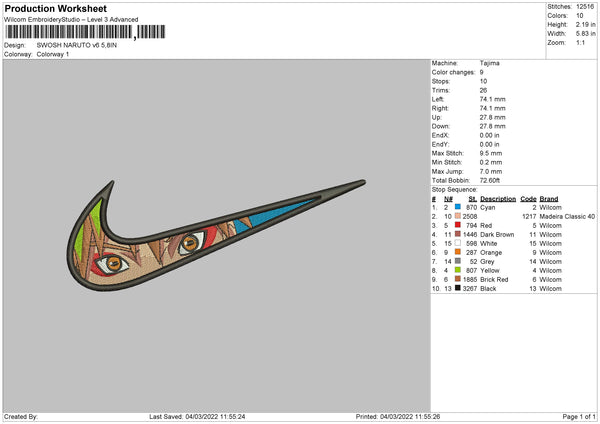Click the Black color swatch
This screenshot has height=424, width=600.
[x=458, y=288]
